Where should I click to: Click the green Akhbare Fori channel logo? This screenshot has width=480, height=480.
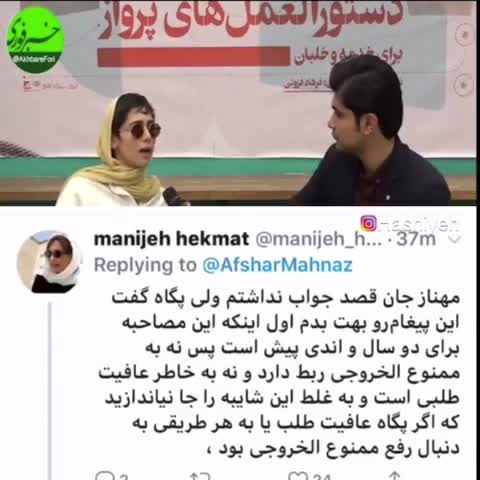[35, 39]
